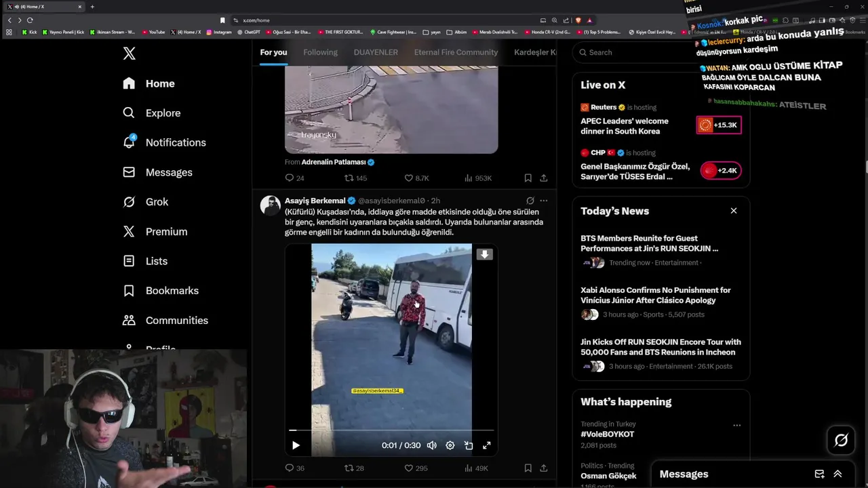Reply to the Adrenalin Patlaması post with 24 replies

[294, 178]
